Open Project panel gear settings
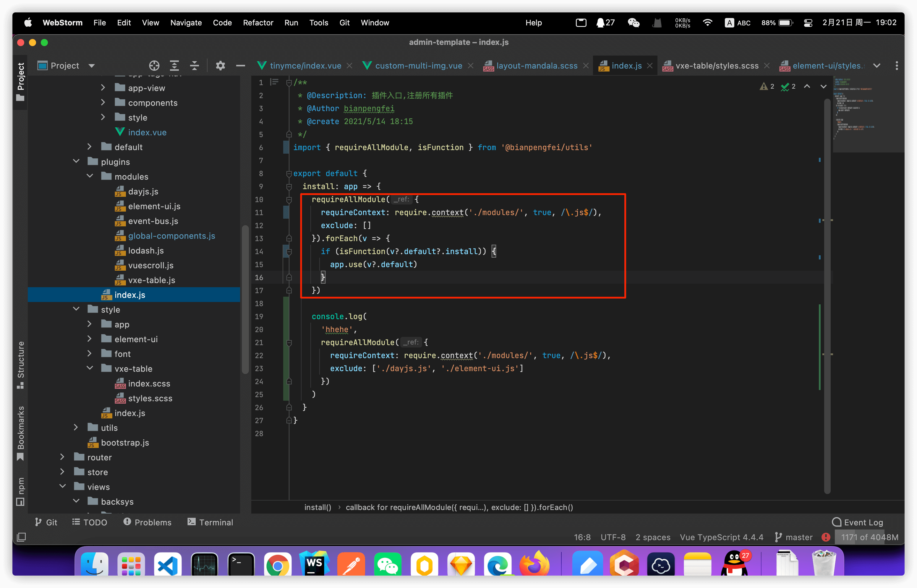 (x=220, y=66)
